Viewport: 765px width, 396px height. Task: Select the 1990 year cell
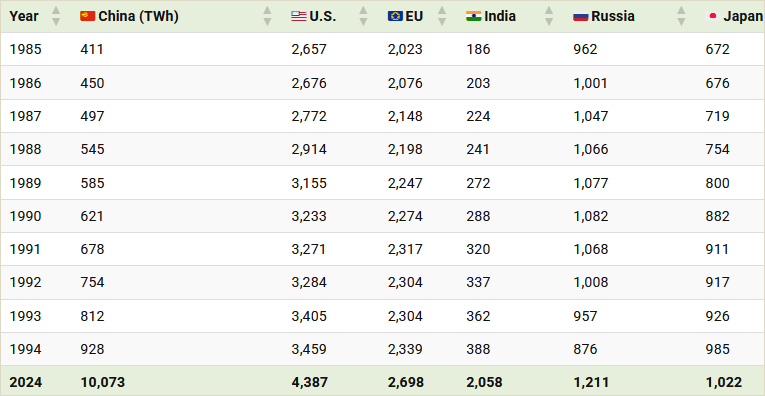(x=25, y=216)
